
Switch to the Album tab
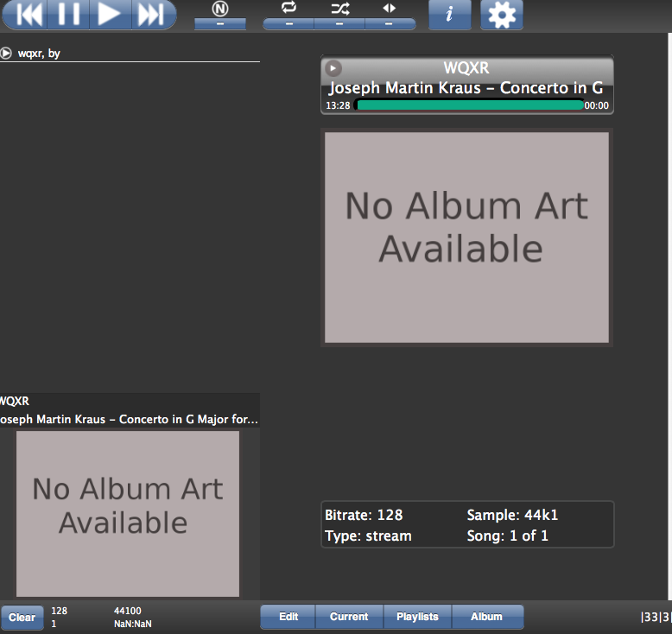click(487, 617)
